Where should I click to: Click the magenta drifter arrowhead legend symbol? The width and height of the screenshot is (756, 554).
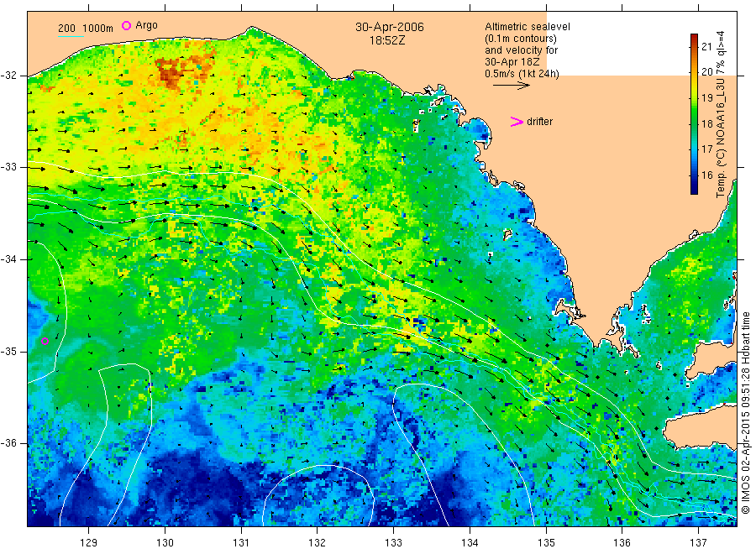517,122
